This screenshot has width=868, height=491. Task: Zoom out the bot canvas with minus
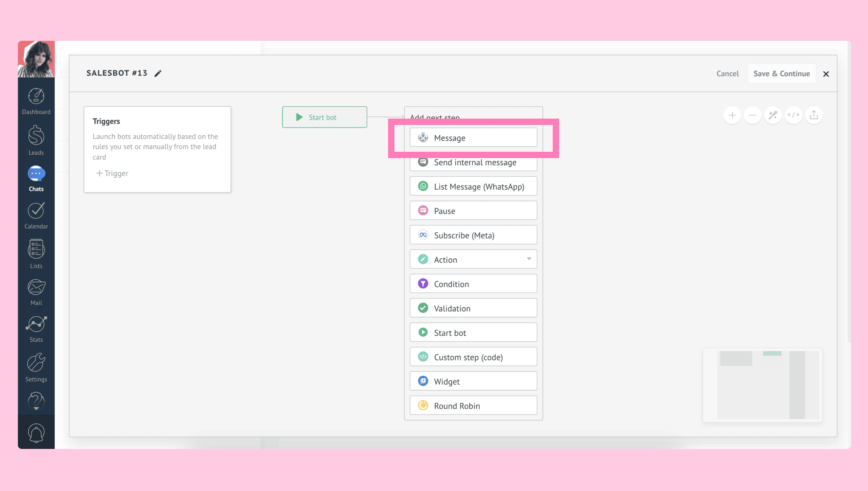(x=752, y=115)
